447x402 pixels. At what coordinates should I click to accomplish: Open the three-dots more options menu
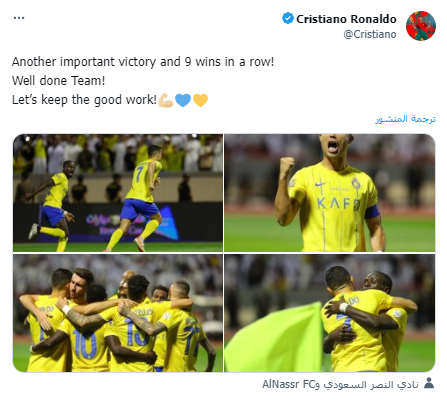pos(19,18)
